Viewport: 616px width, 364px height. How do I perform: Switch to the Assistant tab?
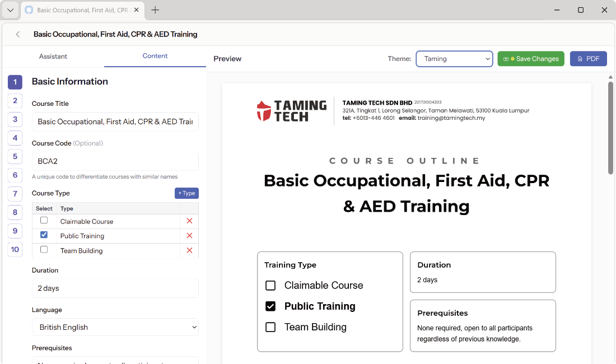53,57
